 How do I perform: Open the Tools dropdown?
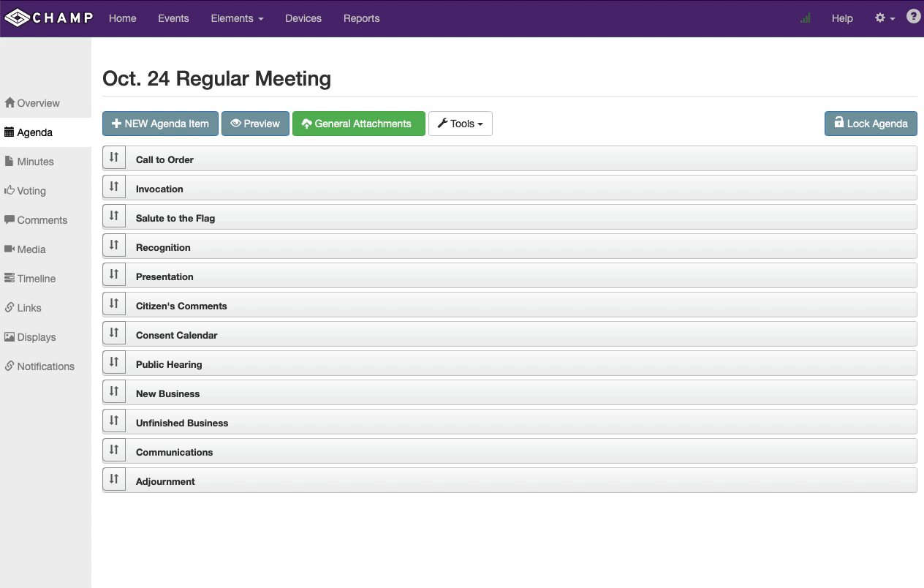[x=461, y=124]
